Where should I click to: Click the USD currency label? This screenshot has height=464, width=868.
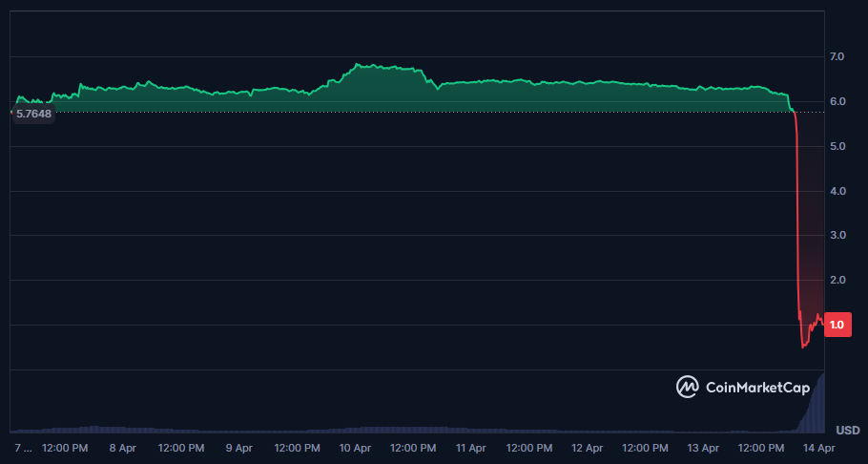click(x=847, y=431)
